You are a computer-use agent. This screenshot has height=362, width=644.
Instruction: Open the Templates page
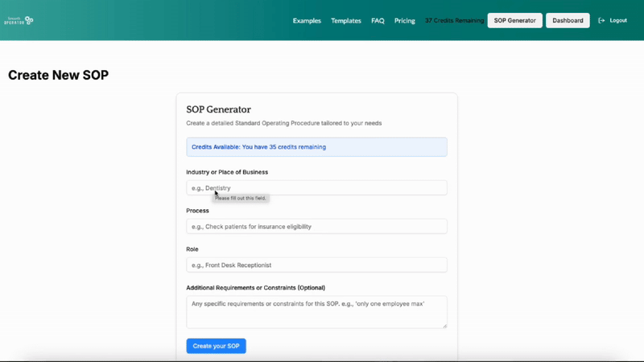pos(346,21)
